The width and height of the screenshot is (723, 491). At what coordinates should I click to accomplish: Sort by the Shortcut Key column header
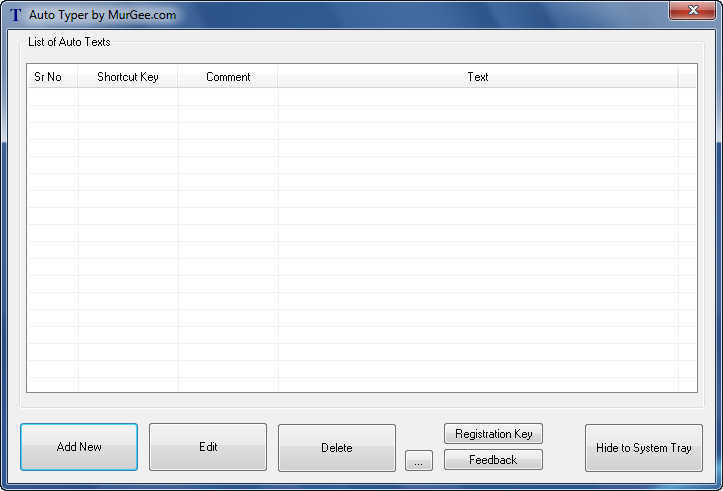[128, 77]
